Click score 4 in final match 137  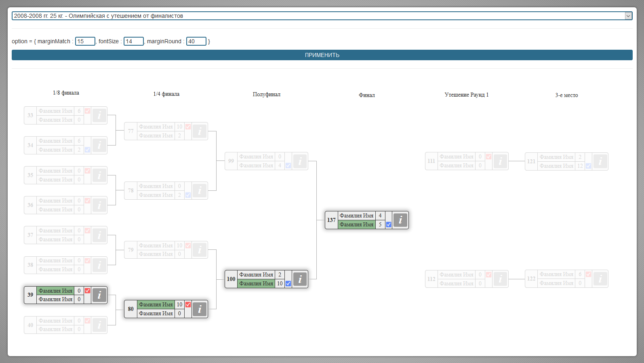(x=380, y=216)
